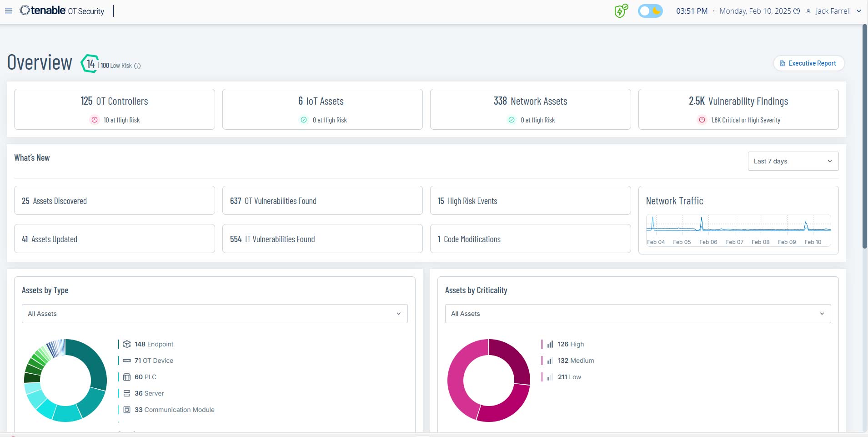Screen dimensions: 868x437
Task: Open the 338 Network Assets card
Action: coord(530,109)
